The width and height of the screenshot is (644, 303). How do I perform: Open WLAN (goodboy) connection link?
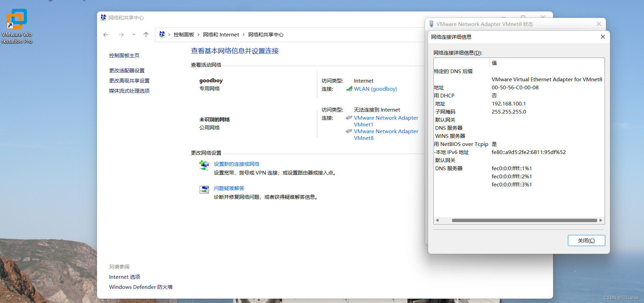tap(375, 89)
